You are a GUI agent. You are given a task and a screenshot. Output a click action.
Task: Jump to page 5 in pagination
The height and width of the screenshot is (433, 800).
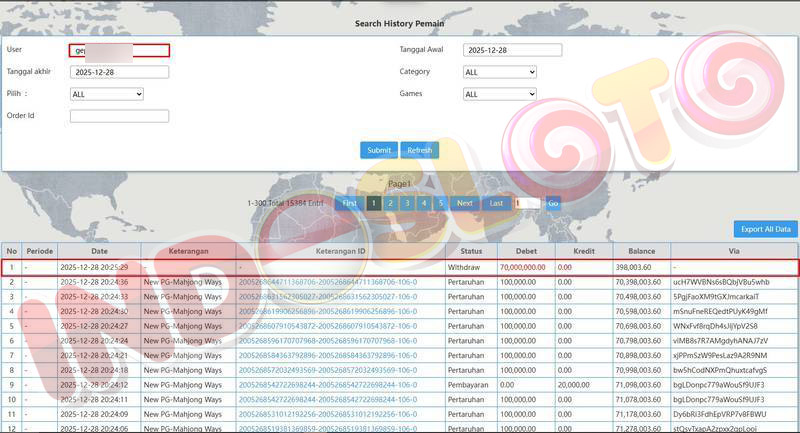click(439, 203)
